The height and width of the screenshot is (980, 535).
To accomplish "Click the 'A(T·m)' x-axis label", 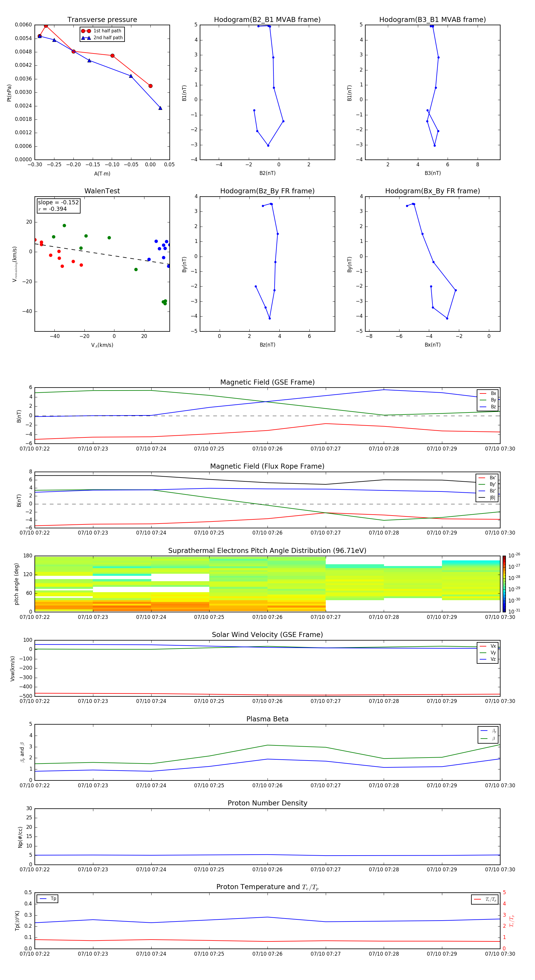I will [102, 174].
